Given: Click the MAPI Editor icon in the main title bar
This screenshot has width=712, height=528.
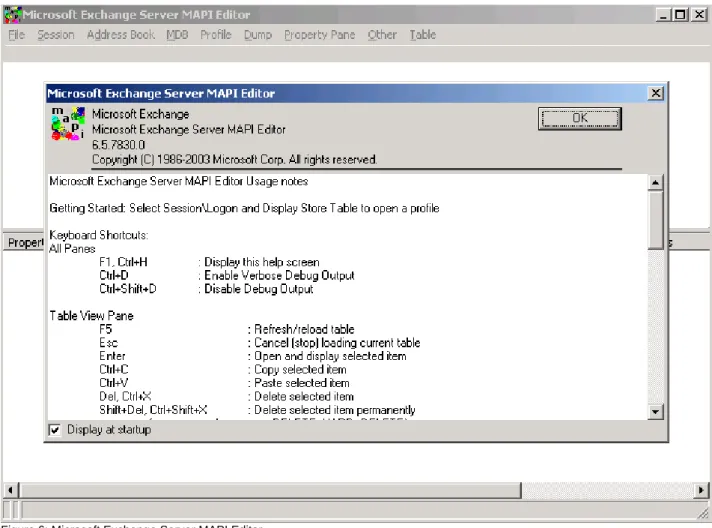Looking at the screenshot, I should pos(12,15).
